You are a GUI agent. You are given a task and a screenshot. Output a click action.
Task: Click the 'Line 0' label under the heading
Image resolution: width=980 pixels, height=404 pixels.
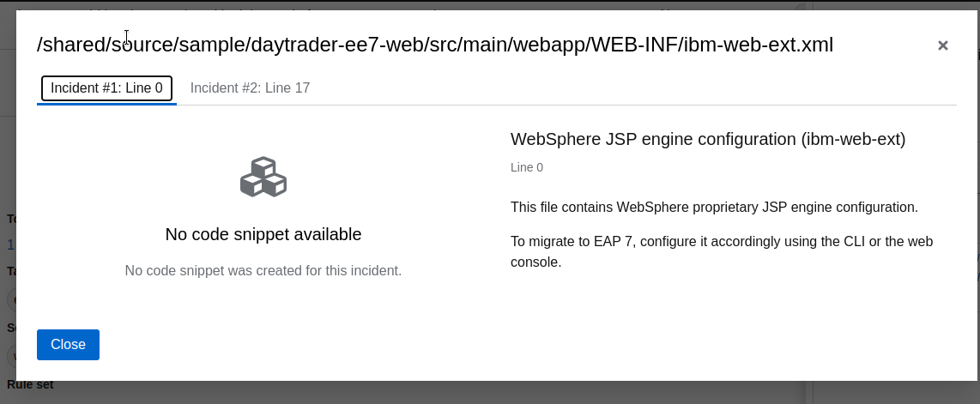(x=527, y=167)
